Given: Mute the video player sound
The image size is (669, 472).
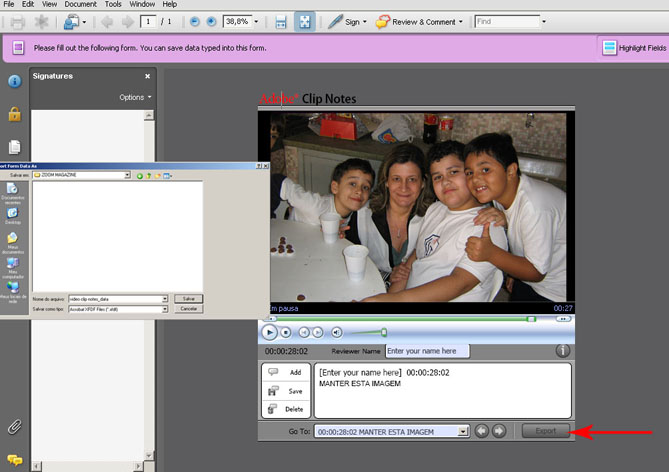Looking at the screenshot, I should coord(337,332).
